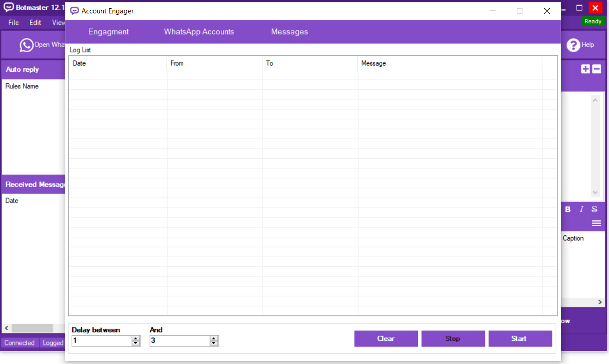Viewport: 609px width, 364px height.
Task: Clear the log list
Action: coord(386,339)
